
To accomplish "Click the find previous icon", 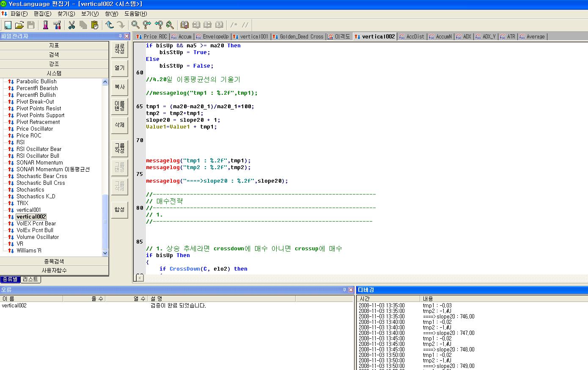I will coord(159,25).
